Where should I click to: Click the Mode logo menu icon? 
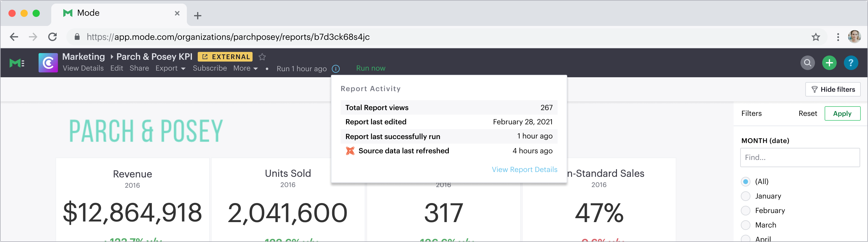pos(17,63)
